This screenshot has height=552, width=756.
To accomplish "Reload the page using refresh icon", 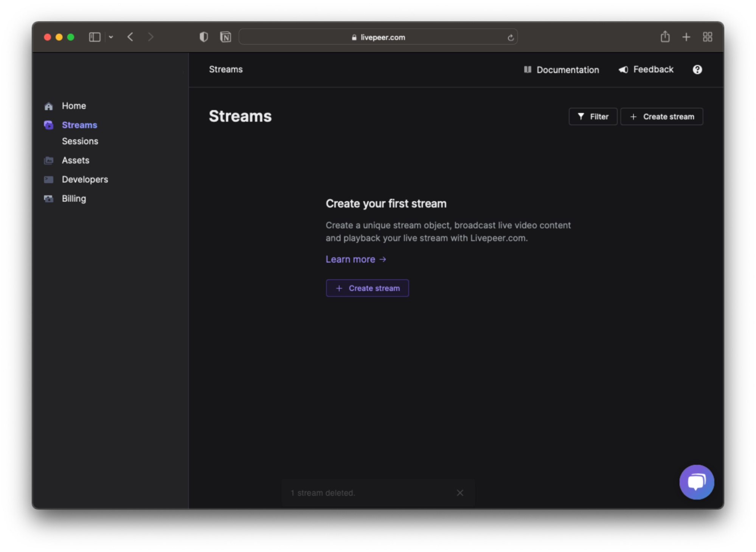I will click(510, 37).
